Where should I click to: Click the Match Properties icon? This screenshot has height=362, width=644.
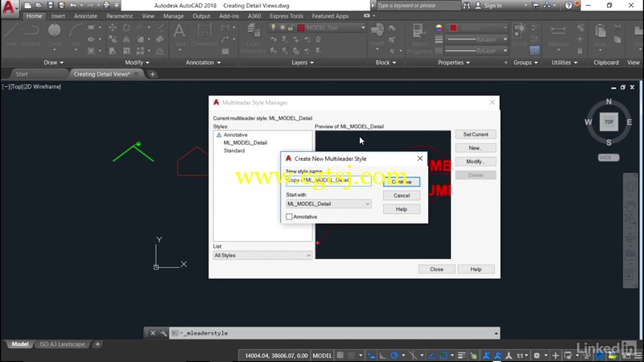click(419, 38)
